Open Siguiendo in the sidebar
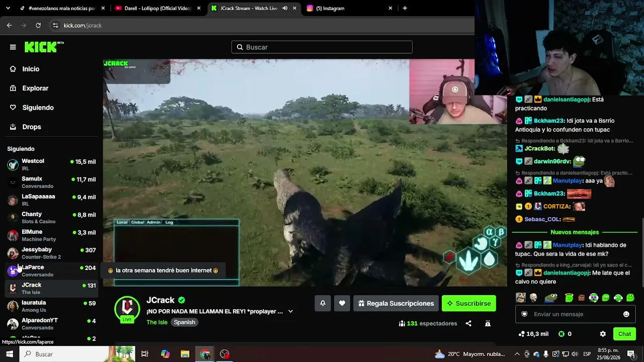Image resolution: width=644 pixels, height=362 pixels. pos(38,108)
